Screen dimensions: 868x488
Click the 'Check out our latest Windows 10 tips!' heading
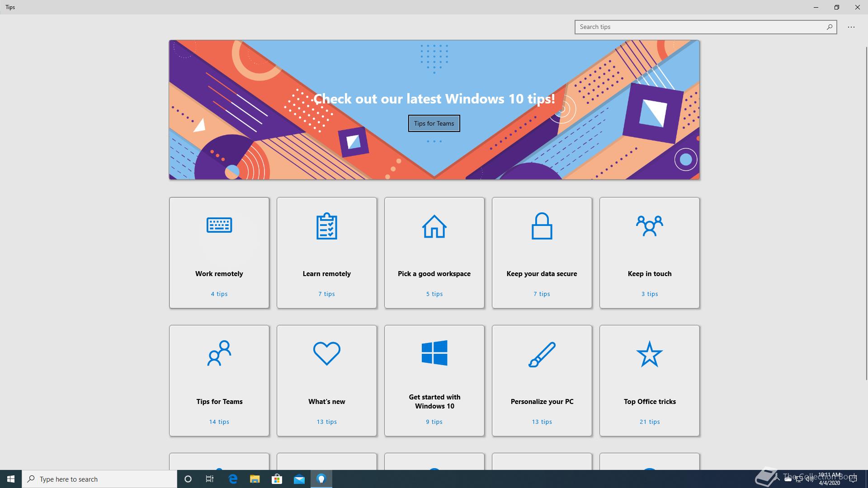[x=434, y=99]
